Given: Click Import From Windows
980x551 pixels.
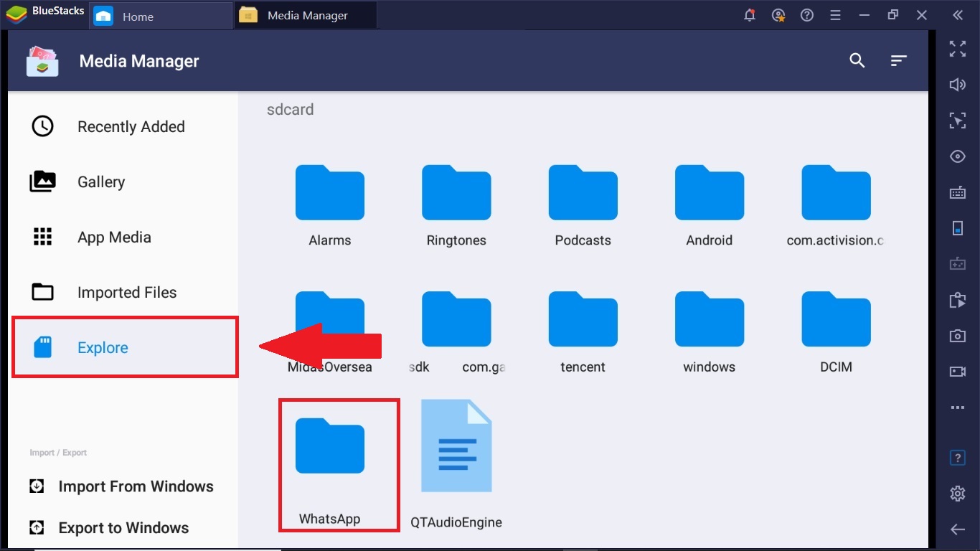Looking at the screenshot, I should [x=122, y=486].
